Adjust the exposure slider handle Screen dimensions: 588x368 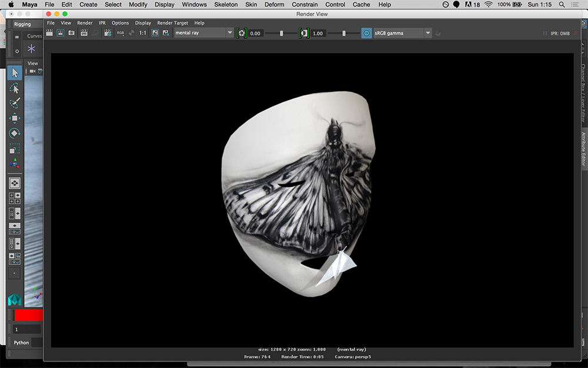point(281,34)
